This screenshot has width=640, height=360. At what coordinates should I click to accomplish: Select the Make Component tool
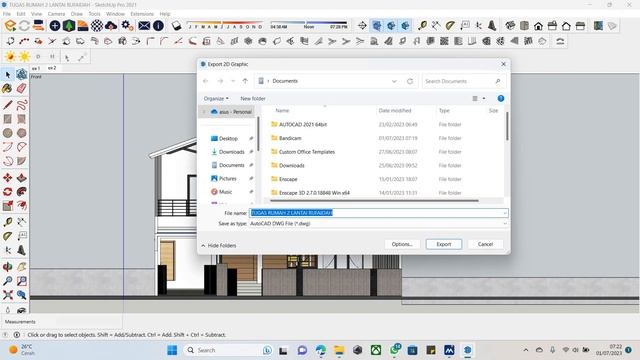22,74
